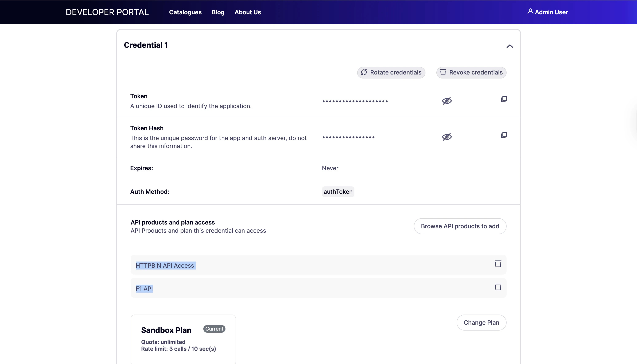637x364 pixels.
Task: Select the rotate arrows on Rotate credentials
Action: point(364,73)
